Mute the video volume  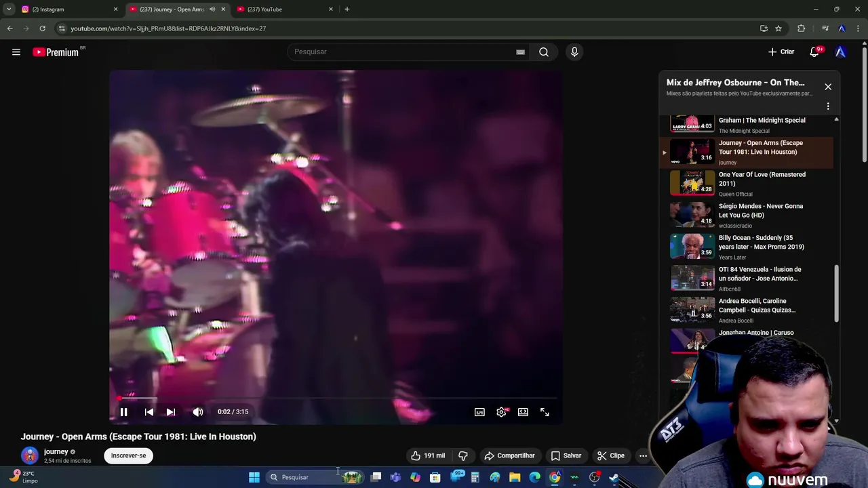click(x=198, y=412)
